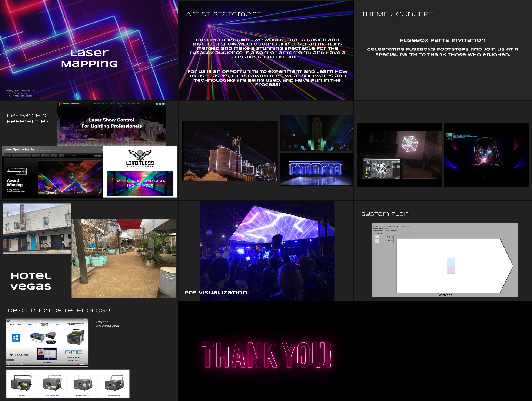The image size is (532, 401).
Task: Click the blue projector box inside canopy plan
Action: pos(451,262)
